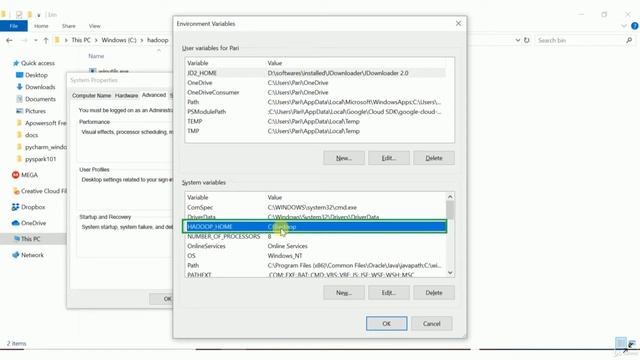Click Delete under user variables
The image size is (640, 360).
(433, 158)
